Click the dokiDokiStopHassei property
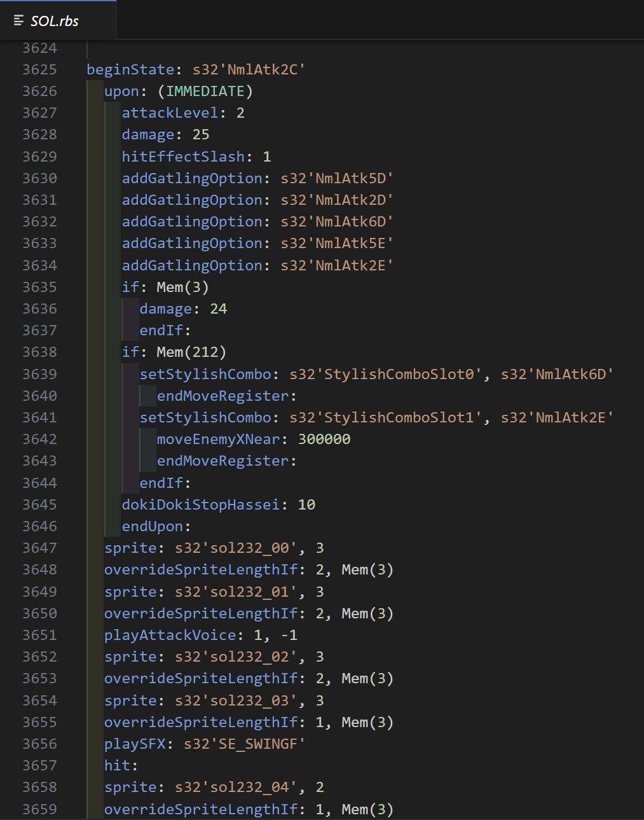The image size is (644, 820). (200, 504)
